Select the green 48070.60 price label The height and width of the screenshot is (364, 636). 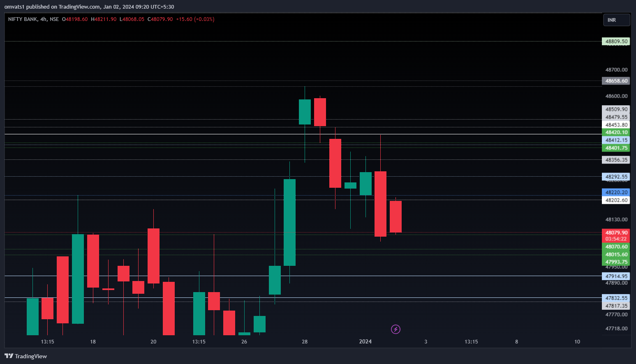616,247
